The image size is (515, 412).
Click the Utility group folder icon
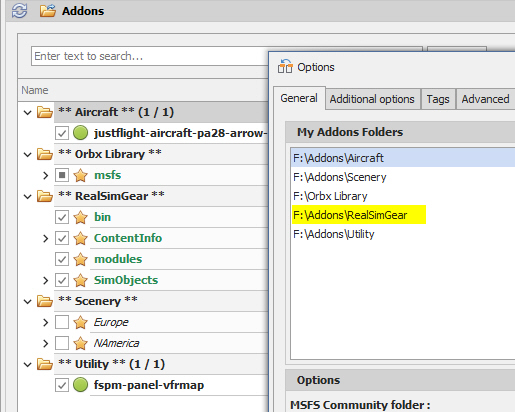45,364
